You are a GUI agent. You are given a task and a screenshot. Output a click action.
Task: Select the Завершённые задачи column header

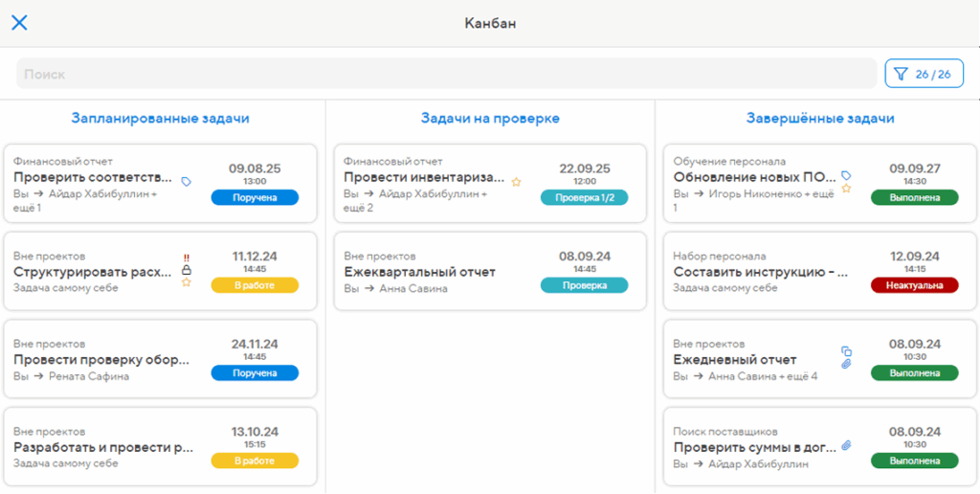click(x=820, y=118)
